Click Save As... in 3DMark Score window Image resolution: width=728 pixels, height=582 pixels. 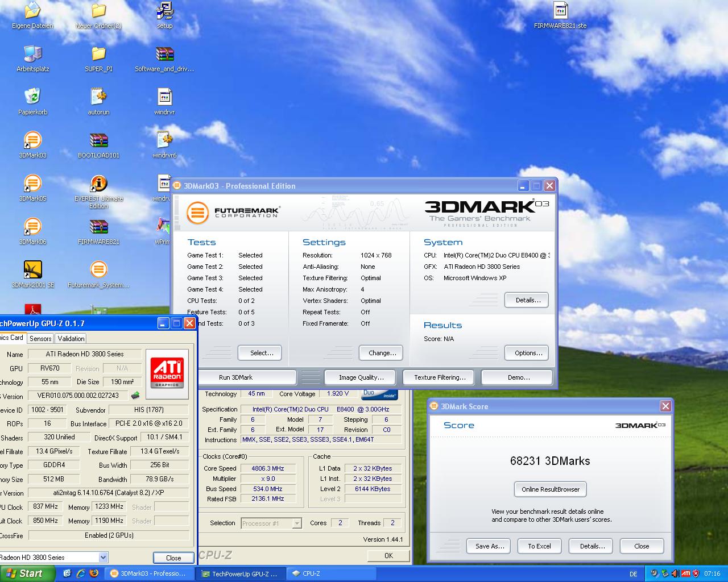[490, 546]
